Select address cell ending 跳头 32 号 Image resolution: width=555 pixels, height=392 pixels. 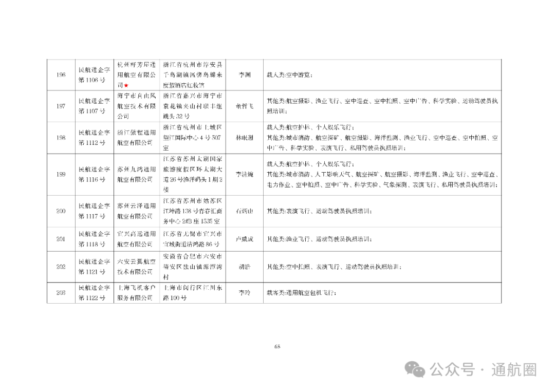[x=193, y=106]
